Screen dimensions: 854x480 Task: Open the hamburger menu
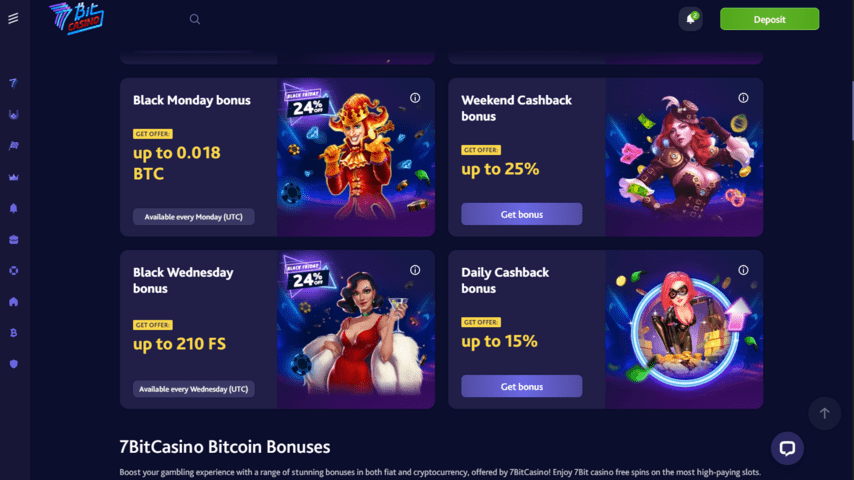(13, 18)
